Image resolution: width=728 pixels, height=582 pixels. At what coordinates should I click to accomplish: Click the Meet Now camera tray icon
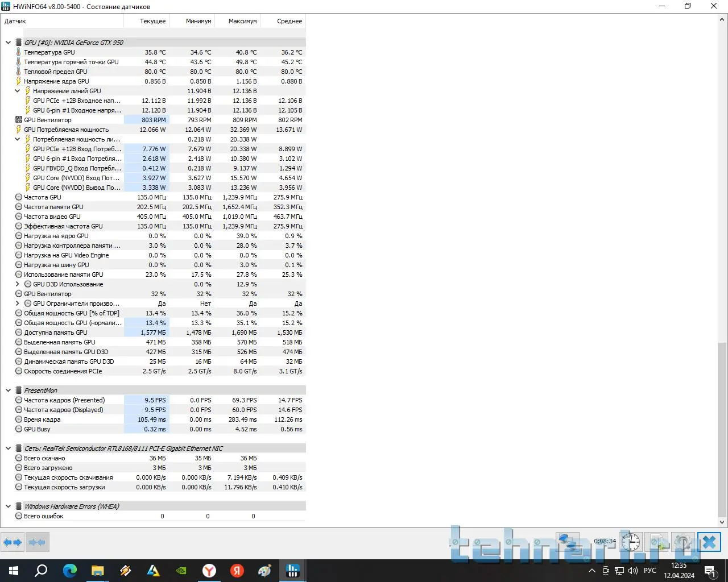point(606,571)
